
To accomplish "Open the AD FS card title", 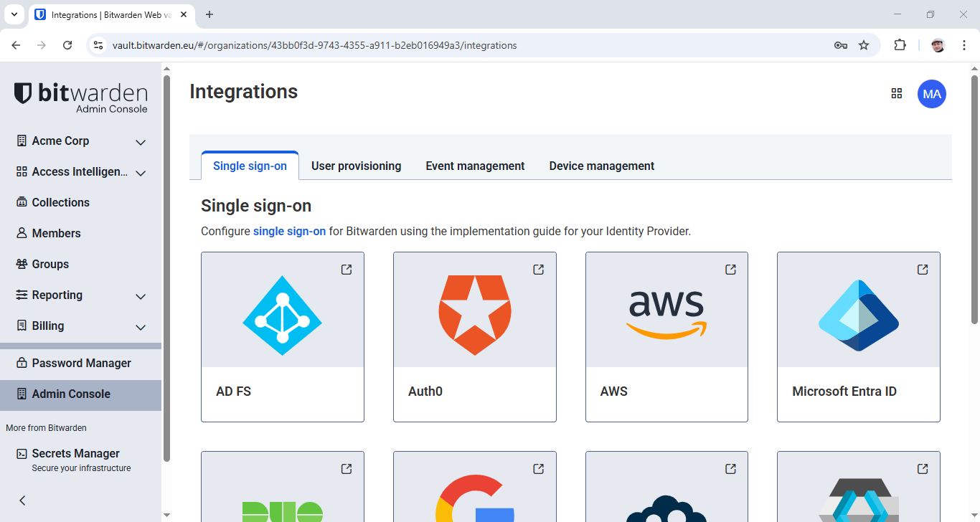I will [233, 391].
